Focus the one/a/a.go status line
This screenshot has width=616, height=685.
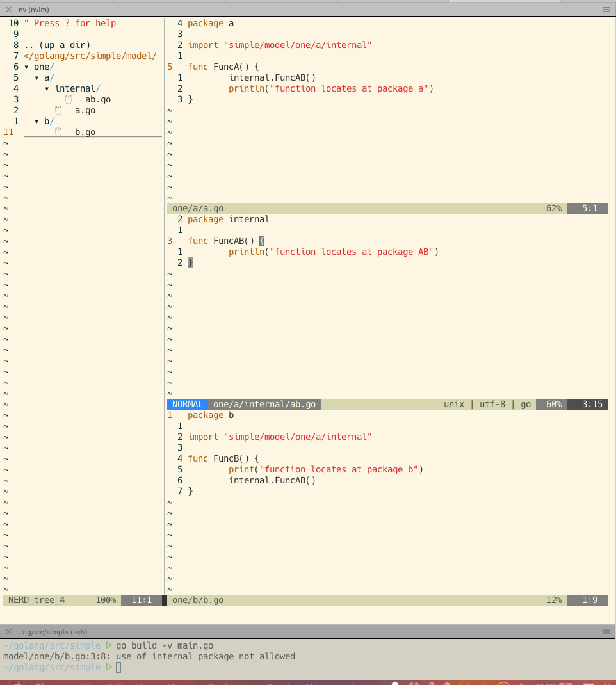pyautogui.click(x=198, y=209)
